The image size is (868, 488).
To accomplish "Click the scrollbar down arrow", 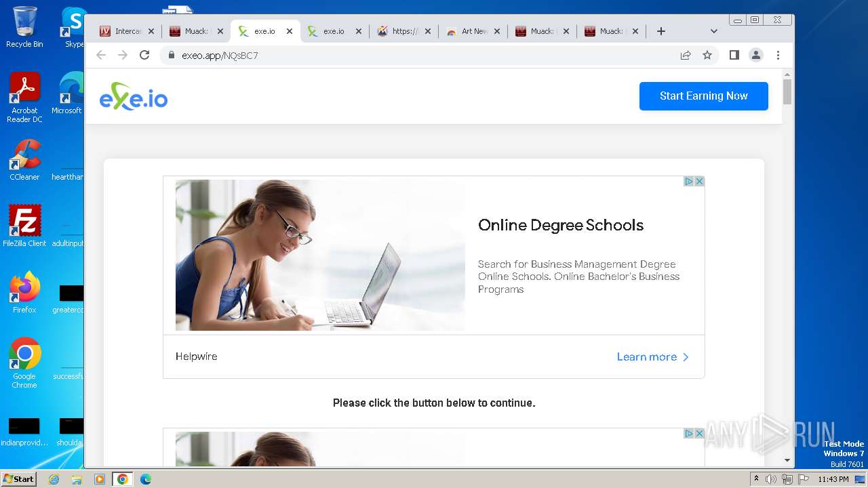I will pos(787,460).
